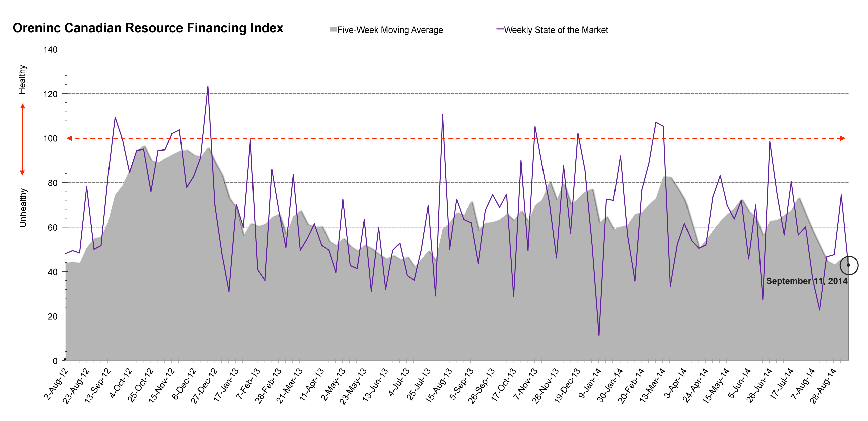Click the x-axis date label 11-Apr-13
This screenshot has width=868, height=421.
point(312,384)
